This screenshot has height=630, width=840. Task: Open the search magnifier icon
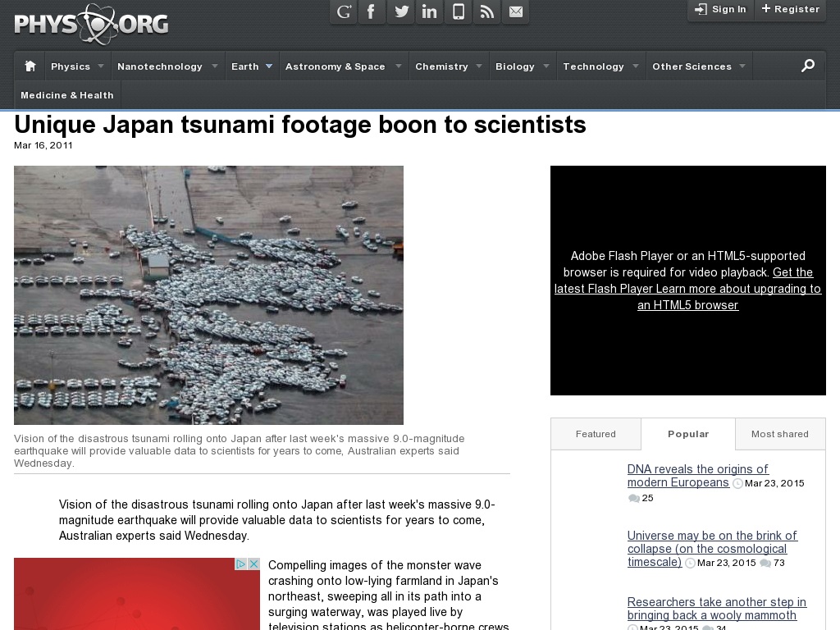coord(808,66)
